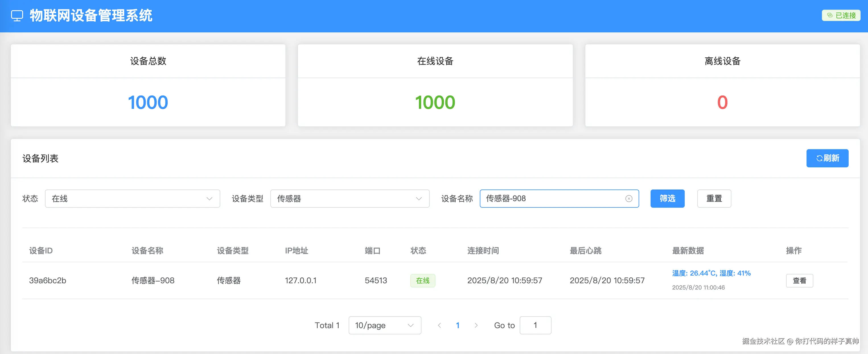Click the 设备总数 statistic card

[148, 85]
